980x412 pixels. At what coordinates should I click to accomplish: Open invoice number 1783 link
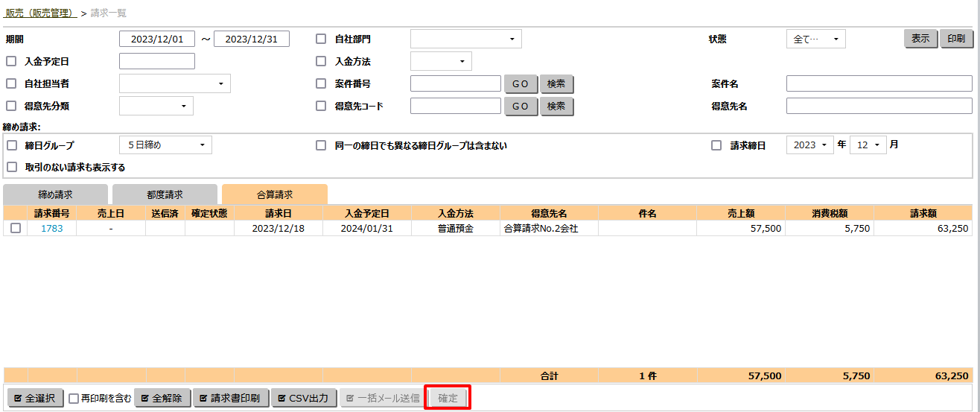pyautogui.click(x=52, y=229)
